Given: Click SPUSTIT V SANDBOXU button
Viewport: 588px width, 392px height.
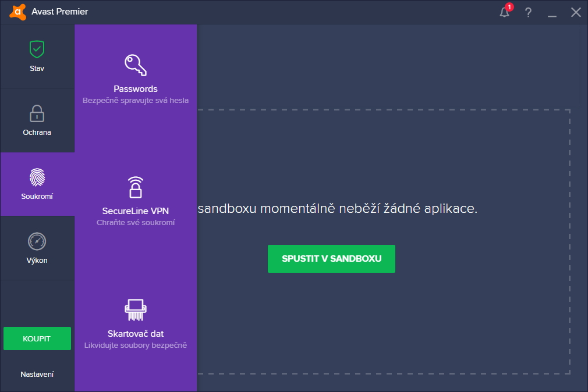Looking at the screenshot, I should click(x=331, y=259).
